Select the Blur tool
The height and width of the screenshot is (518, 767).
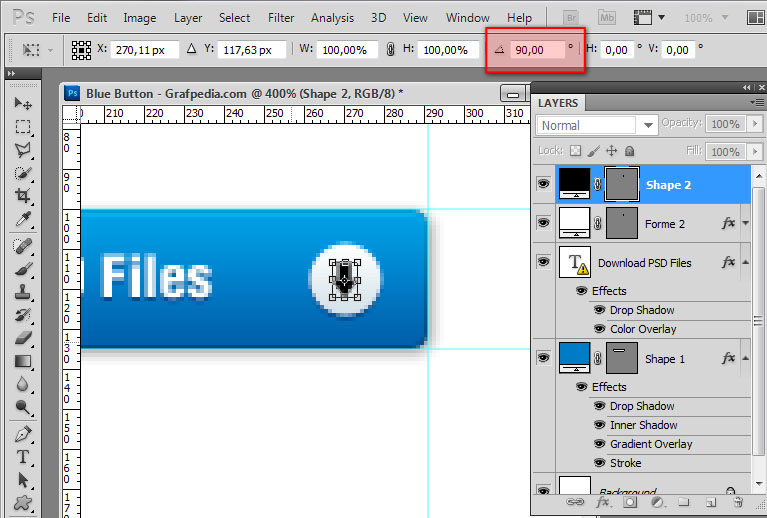(23, 384)
